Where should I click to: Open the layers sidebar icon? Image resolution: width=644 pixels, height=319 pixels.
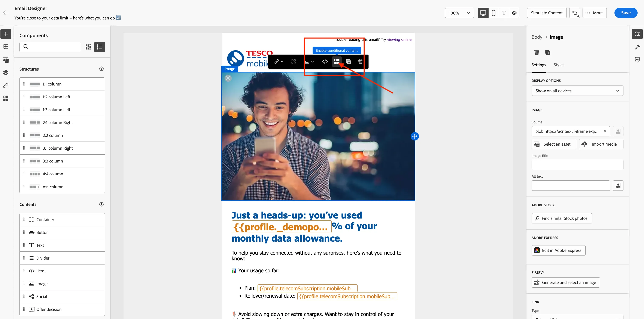tap(6, 73)
